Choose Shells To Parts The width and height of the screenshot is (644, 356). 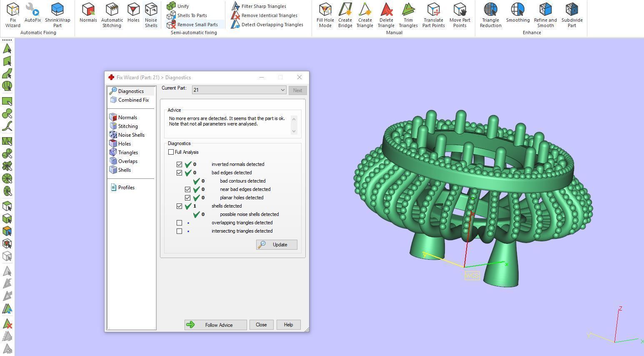click(x=187, y=15)
